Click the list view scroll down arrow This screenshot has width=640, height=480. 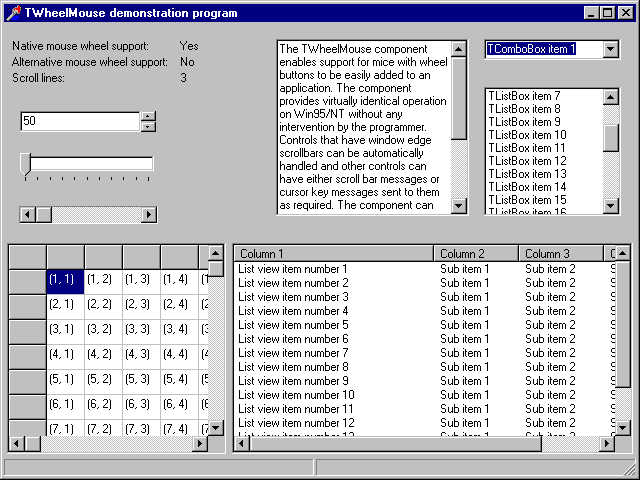coord(622,428)
